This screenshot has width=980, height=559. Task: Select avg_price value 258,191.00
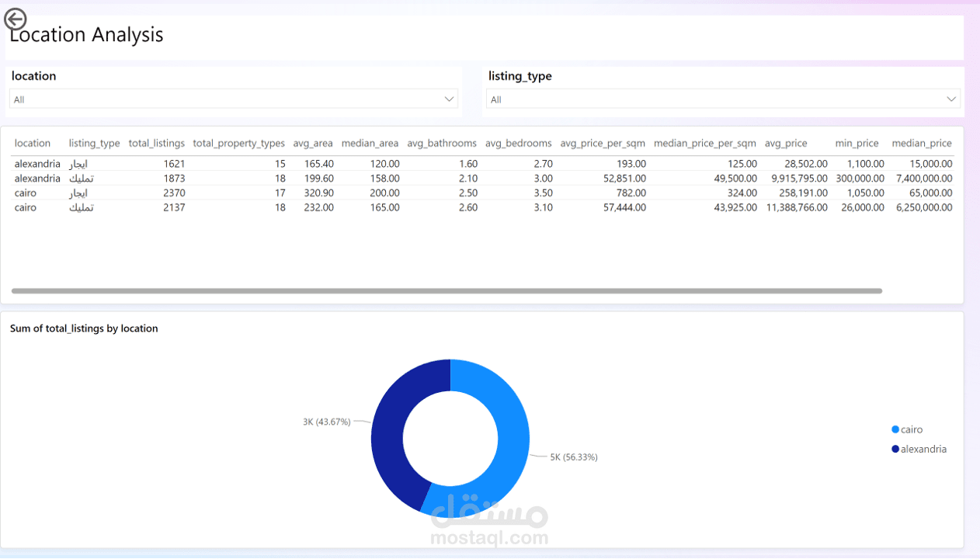tap(804, 193)
